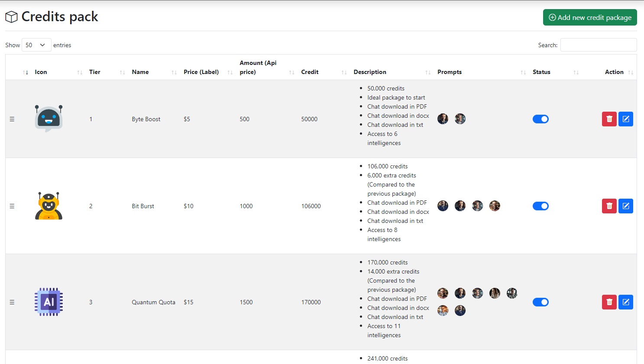Viewport: 644px width, 364px height.
Task: Click the drag handle on Quantum Quota row
Action: (x=12, y=302)
